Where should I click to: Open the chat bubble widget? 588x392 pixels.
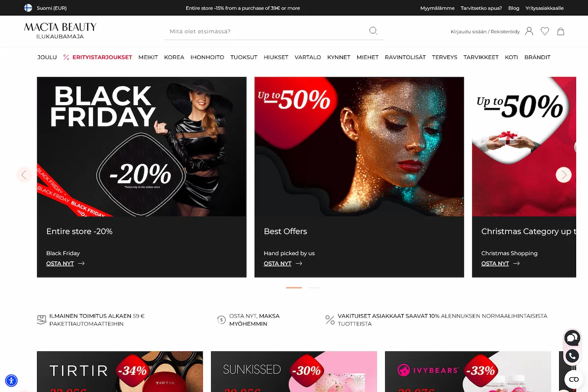tap(572, 338)
